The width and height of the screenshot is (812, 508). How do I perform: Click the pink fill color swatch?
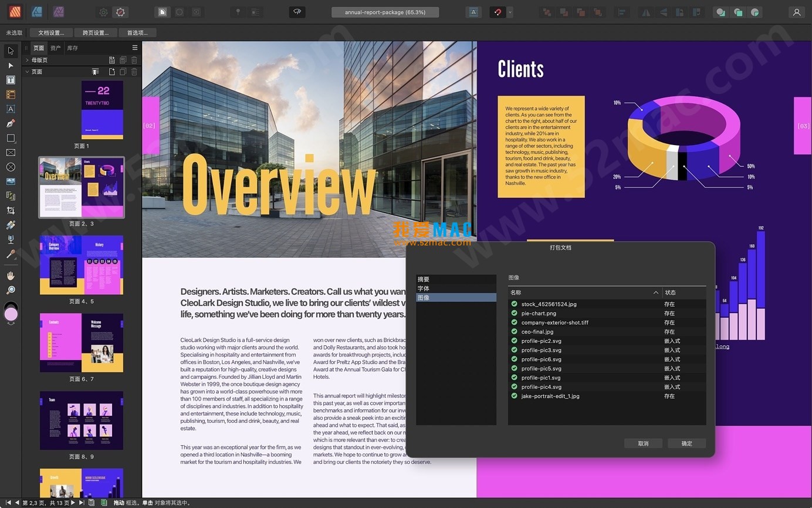11,315
